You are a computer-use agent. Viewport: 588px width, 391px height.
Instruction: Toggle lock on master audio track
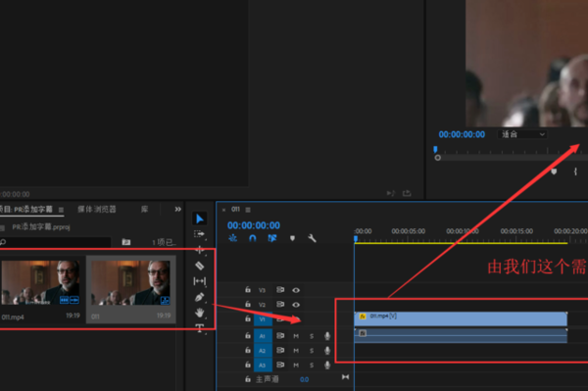248,379
